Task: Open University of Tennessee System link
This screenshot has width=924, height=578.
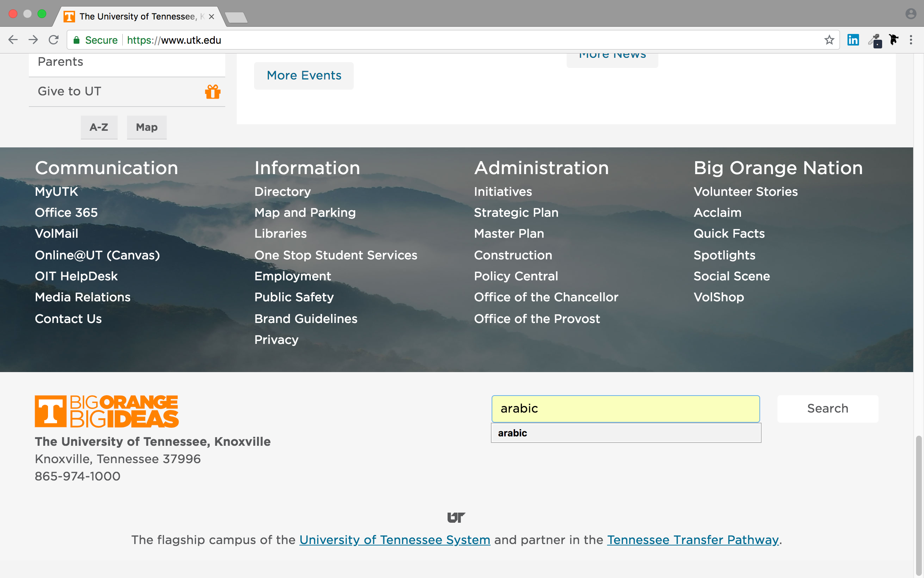Action: coord(395,540)
